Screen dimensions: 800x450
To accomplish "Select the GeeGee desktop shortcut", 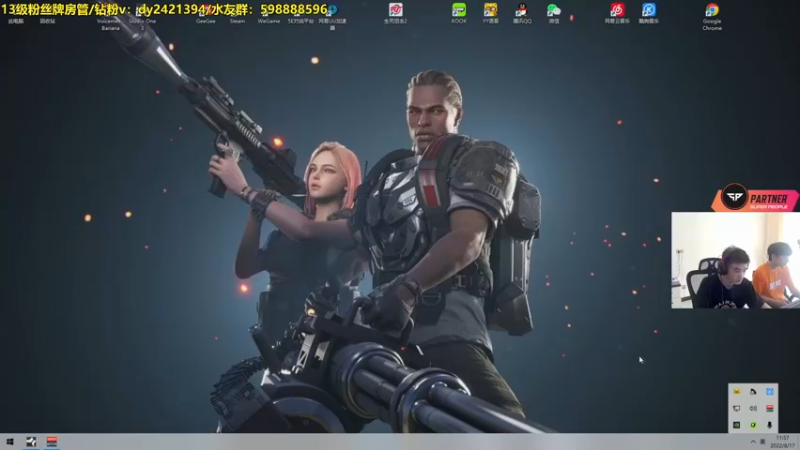I will 206,15.
